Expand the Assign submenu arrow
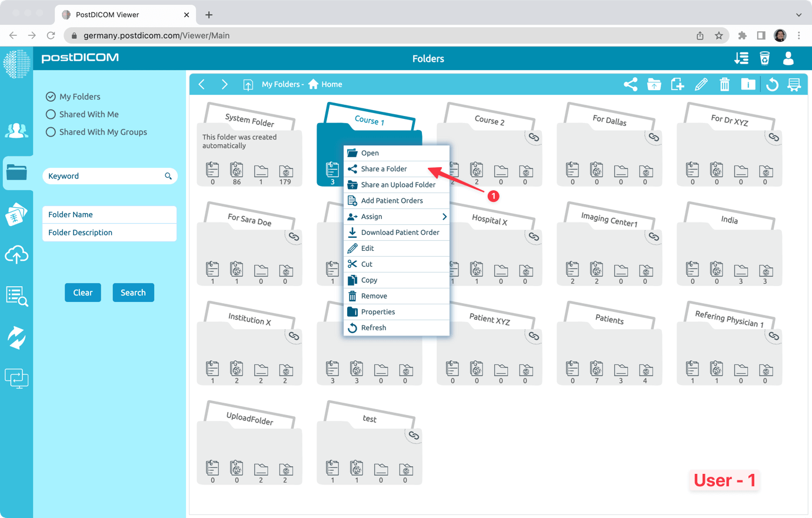The width and height of the screenshot is (812, 518). [445, 217]
